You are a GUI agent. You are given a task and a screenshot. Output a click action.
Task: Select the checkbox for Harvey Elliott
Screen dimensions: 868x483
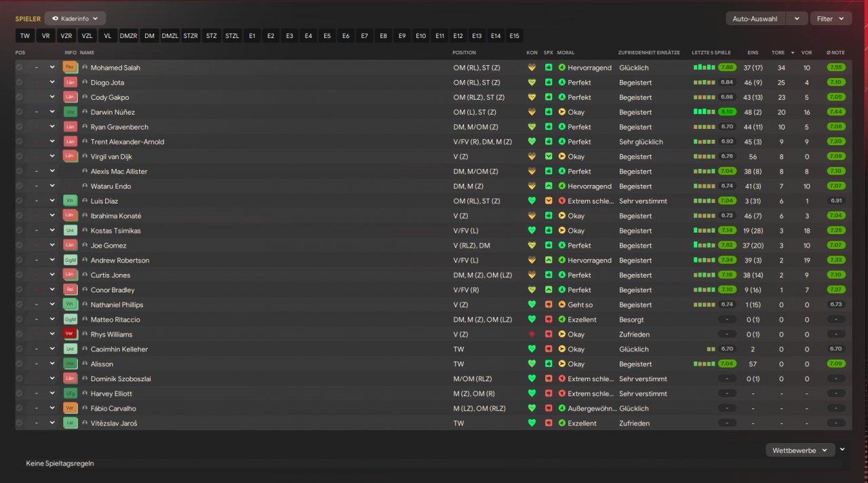[x=19, y=393]
